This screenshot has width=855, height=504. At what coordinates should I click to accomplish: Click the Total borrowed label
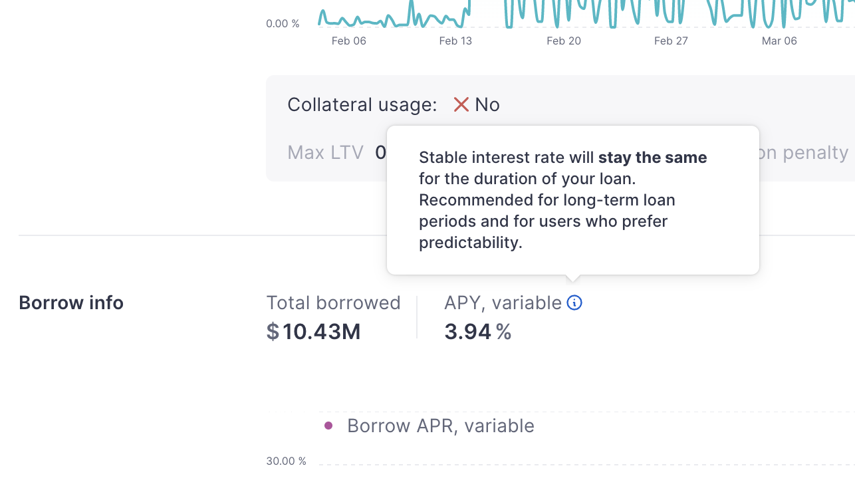[333, 303]
